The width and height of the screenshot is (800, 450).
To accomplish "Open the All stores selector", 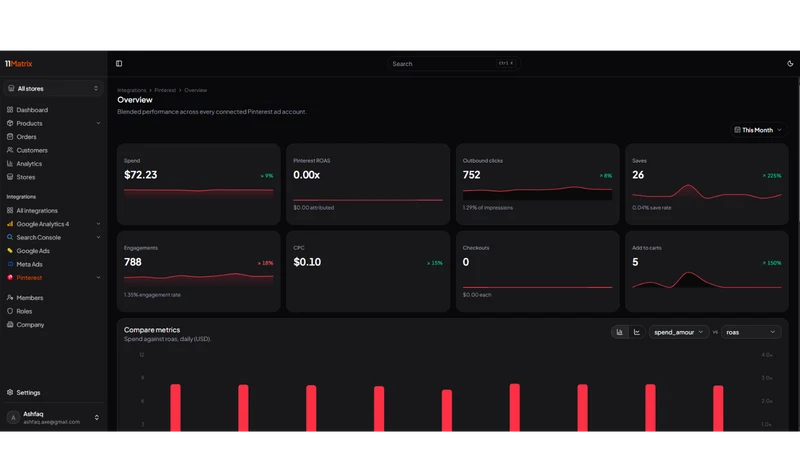I will (54, 88).
